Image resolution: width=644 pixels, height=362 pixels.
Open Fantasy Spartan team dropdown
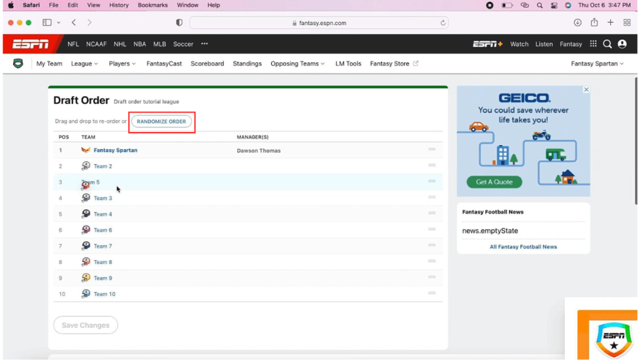coord(597,63)
